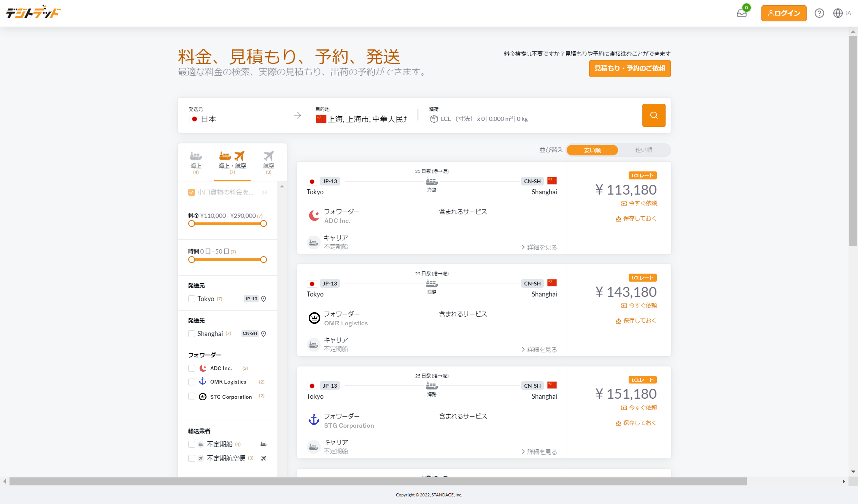Click the 見積もり・予約のご依頼 button
The height and width of the screenshot is (504, 858).
[x=630, y=68]
